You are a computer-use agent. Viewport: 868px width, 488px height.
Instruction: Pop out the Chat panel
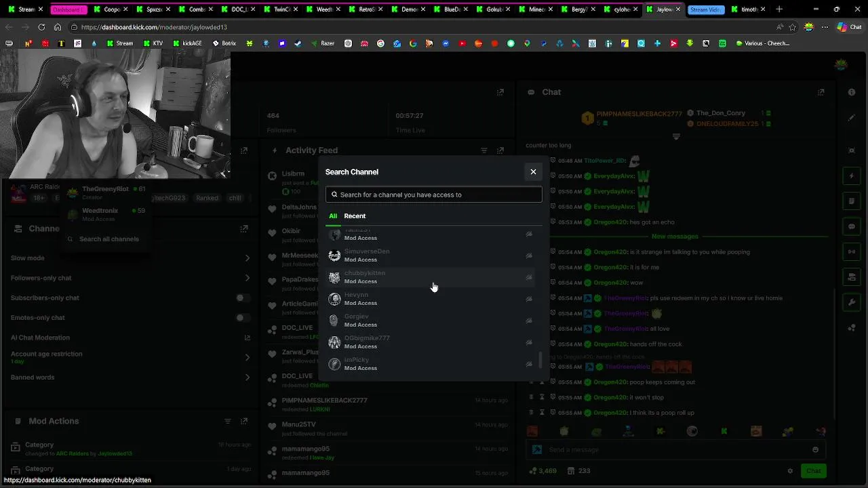click(821, 92)
